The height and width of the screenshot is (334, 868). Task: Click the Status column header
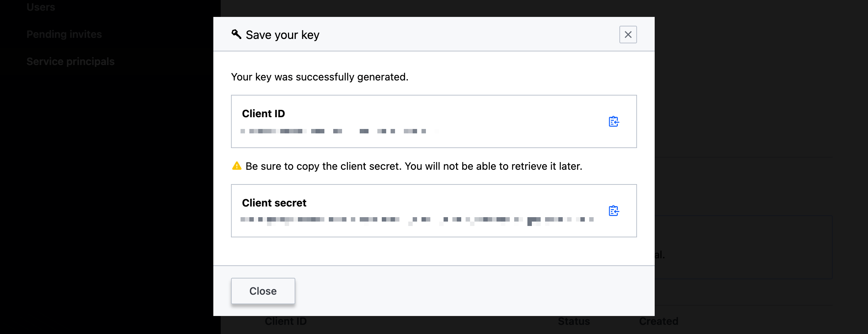[x=574, y=321]
